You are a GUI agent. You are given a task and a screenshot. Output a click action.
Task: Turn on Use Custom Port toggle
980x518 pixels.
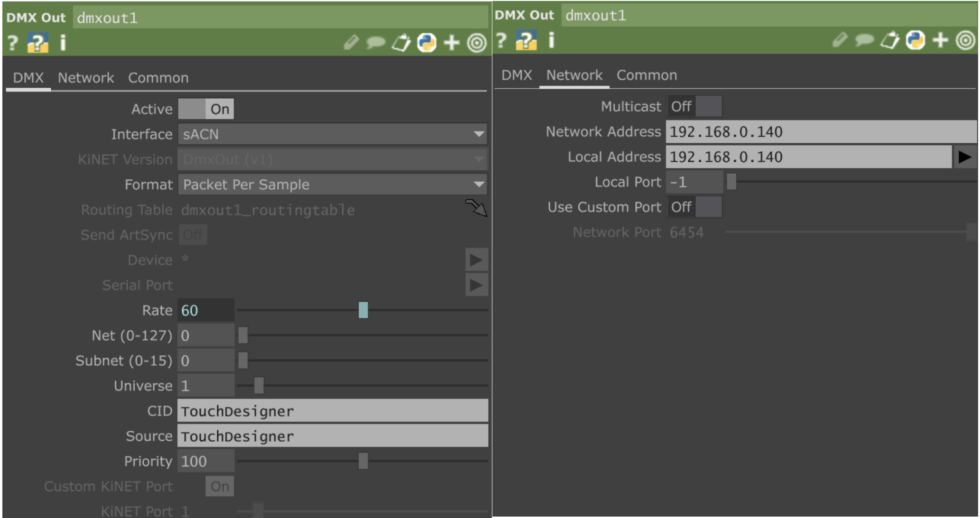694,207
